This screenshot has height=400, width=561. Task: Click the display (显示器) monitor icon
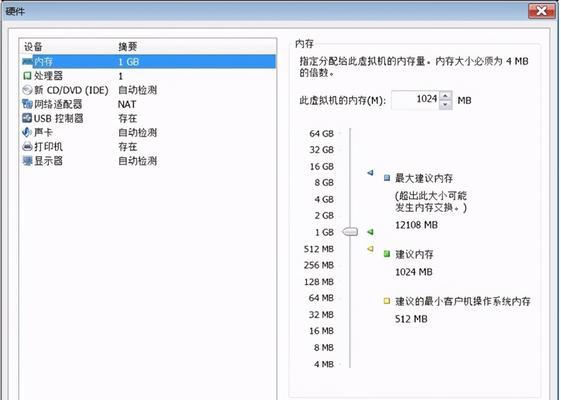pyautogui.click(x=27, y=161)
